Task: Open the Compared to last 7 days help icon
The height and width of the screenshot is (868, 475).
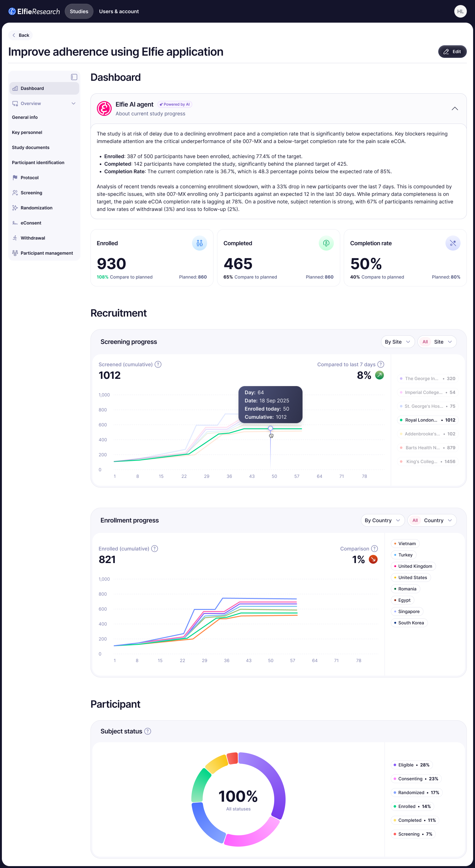Action: click(x=380, y=365)
